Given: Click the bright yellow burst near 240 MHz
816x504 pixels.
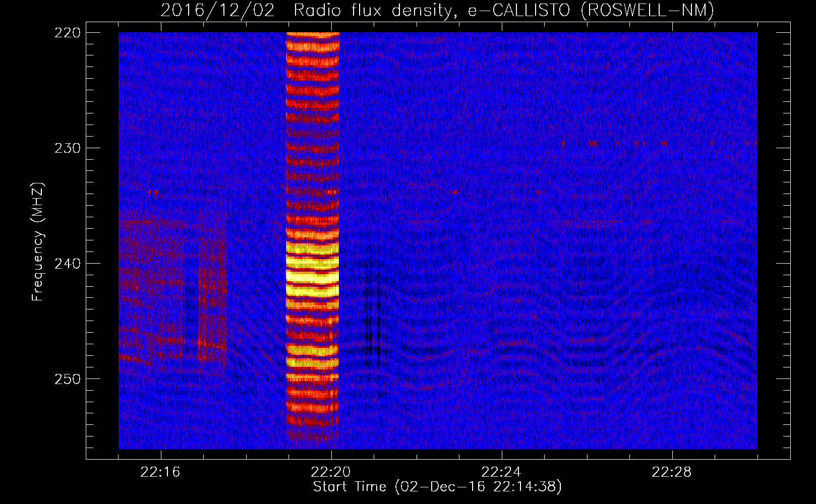Looking at the screenshot, I should click(x=312, y=270).
